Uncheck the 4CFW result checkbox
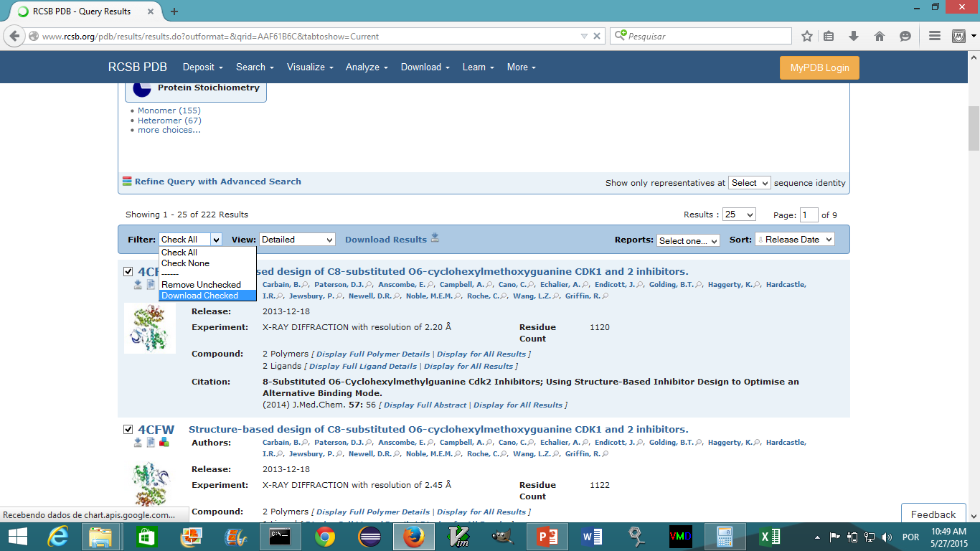 [x=128, y=430]
